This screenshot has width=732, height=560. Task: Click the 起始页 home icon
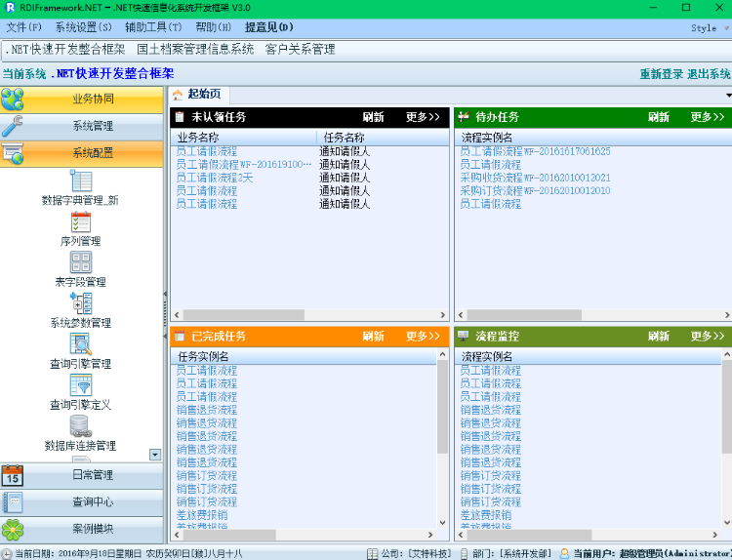(x=178, y=96)
